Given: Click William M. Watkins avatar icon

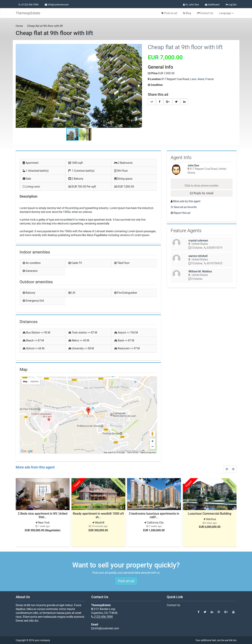Looking at the screenshot, I should click(x=177, y=274).
